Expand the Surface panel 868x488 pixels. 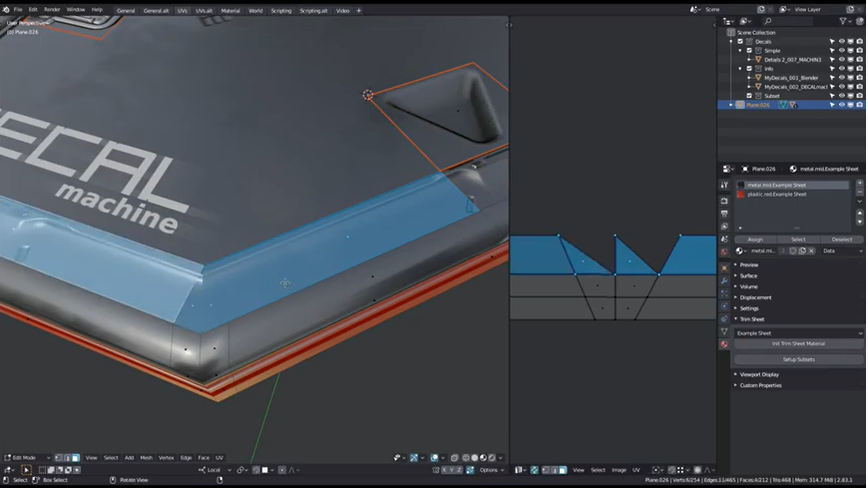click(748, 275)
